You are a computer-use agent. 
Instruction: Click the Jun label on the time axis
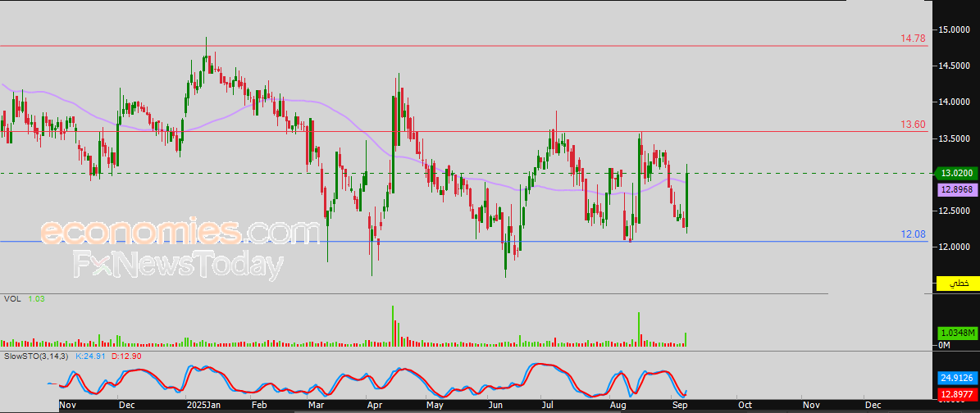click(495, 405)
